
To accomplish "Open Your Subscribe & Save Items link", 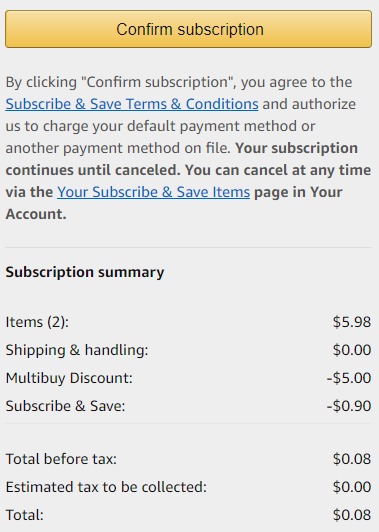I will click(x=153, y=192).
